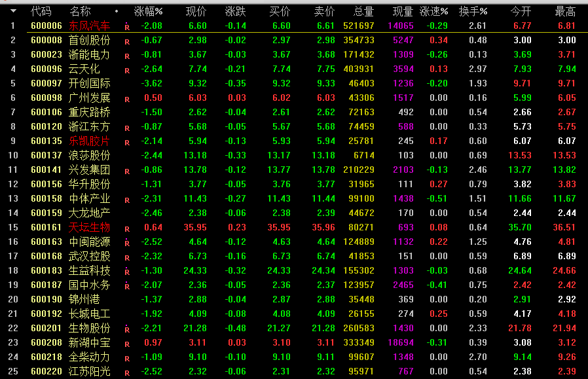The image size is (588, 379).
Task: Select stock name 大龙地产
Action: pos(89,213)
